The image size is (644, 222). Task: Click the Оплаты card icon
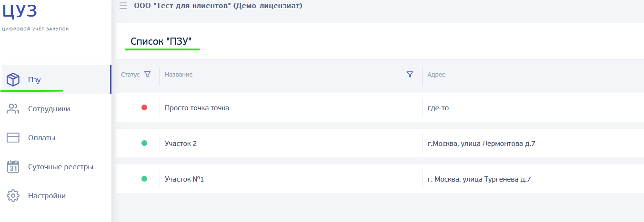pyautogui.click(x=13, y=138)
